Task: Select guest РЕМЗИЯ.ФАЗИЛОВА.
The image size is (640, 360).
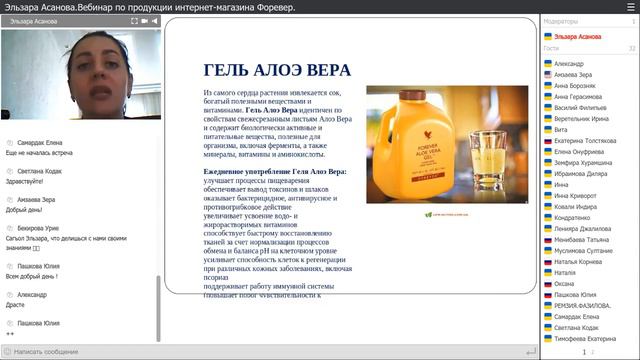Action: pos(582,306)
